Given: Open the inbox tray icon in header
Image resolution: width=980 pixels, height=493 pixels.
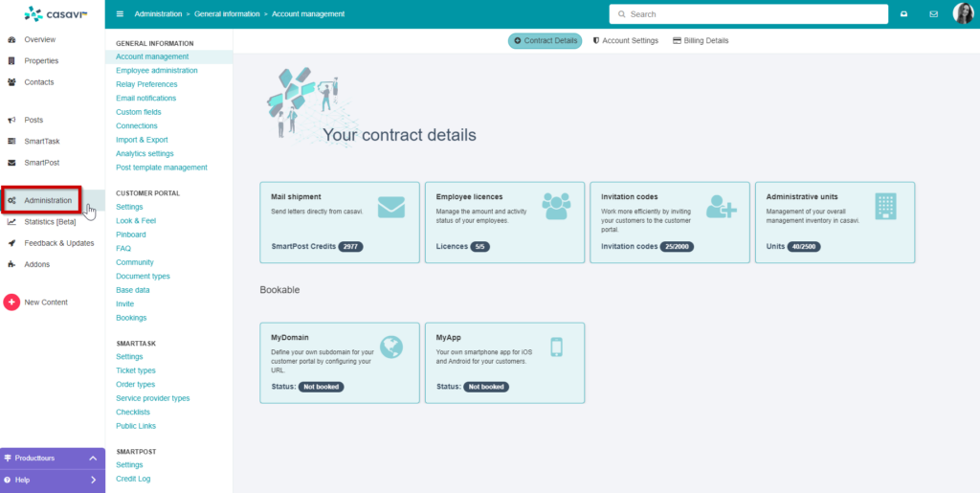Looking at the screenshot, I should pyautogui.click(x=902, y=14).
